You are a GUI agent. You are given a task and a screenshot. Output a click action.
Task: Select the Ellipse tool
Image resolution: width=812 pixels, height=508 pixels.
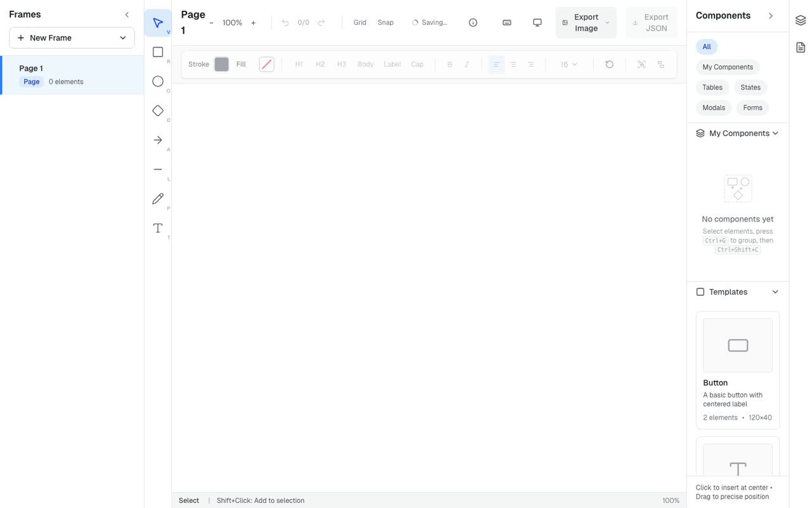click(x=158, y=81)
